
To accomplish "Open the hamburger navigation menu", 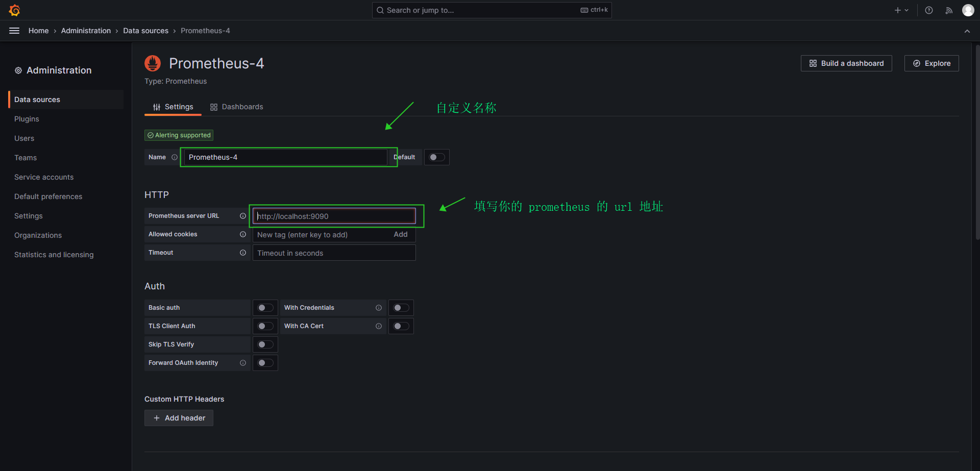I will coord(14,31).
